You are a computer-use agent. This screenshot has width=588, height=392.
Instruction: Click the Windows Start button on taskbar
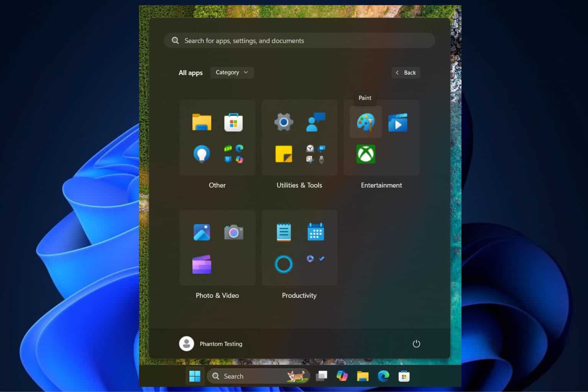coord(195,376)
